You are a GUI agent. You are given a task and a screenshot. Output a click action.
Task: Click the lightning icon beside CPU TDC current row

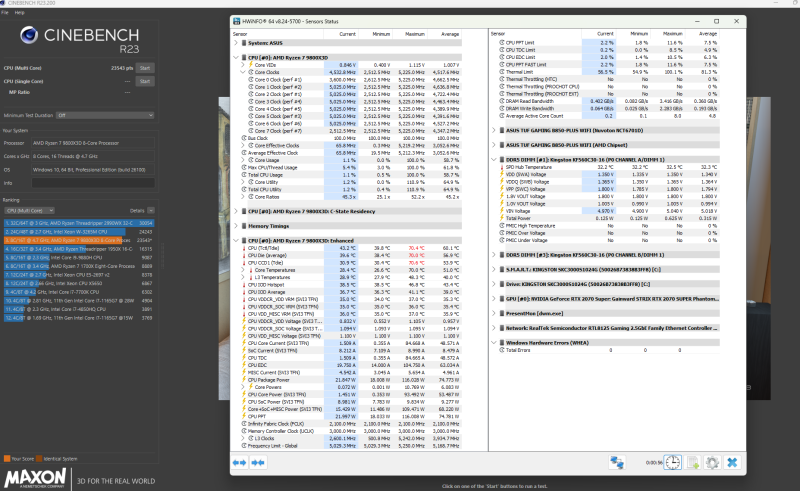click(244, 358)
